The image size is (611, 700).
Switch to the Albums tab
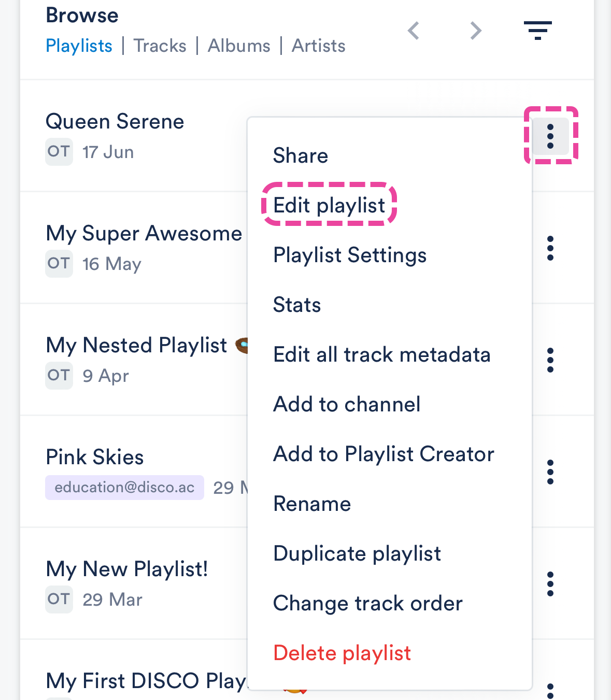tap(239, 46)
